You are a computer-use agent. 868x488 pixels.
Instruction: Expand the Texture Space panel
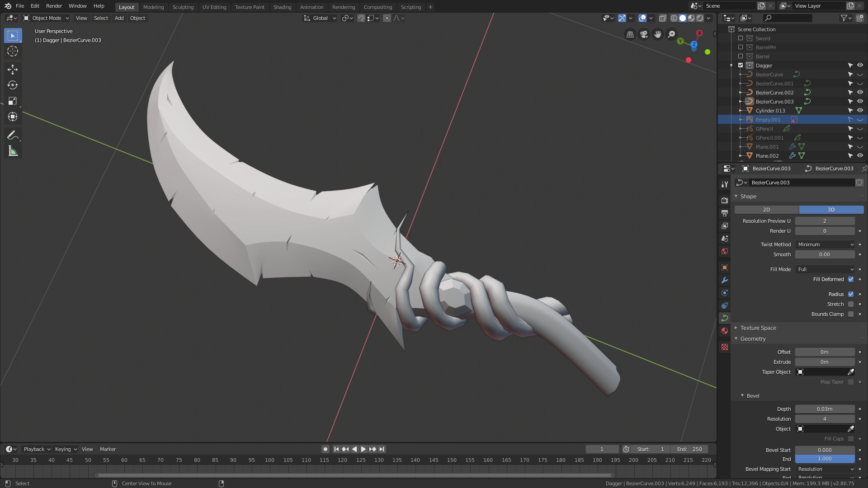point(758,328)
